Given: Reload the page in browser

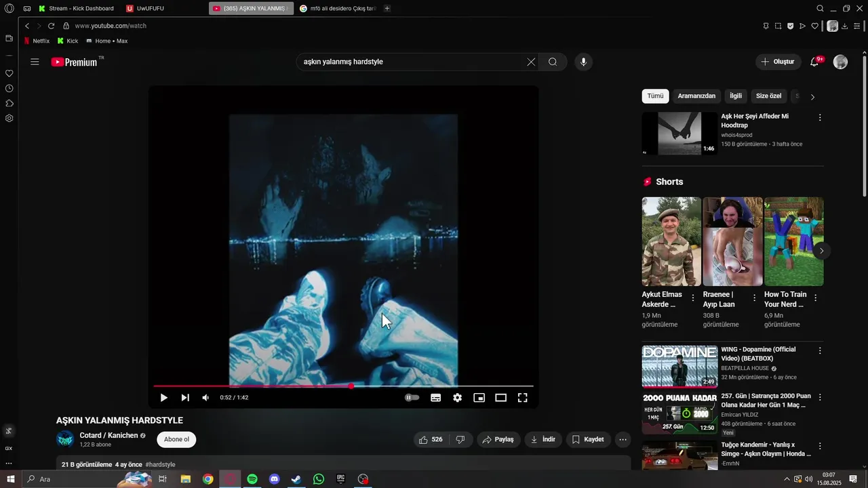Looking at the screenshot, I should pyautogui.click(x=51, y=26).
